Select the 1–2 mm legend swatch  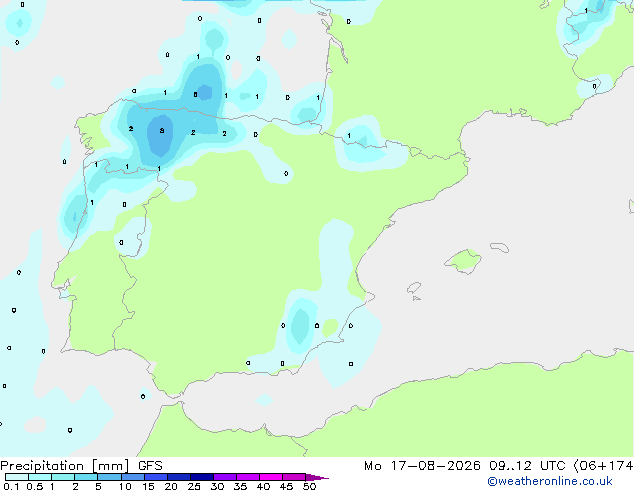coord(63,477)
